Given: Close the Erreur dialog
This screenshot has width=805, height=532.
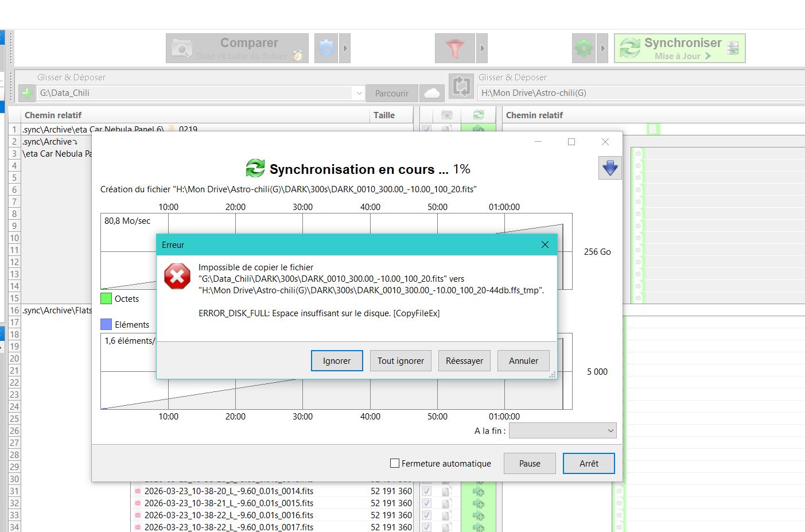Looking at the screenshot, I should pos(545,244).
